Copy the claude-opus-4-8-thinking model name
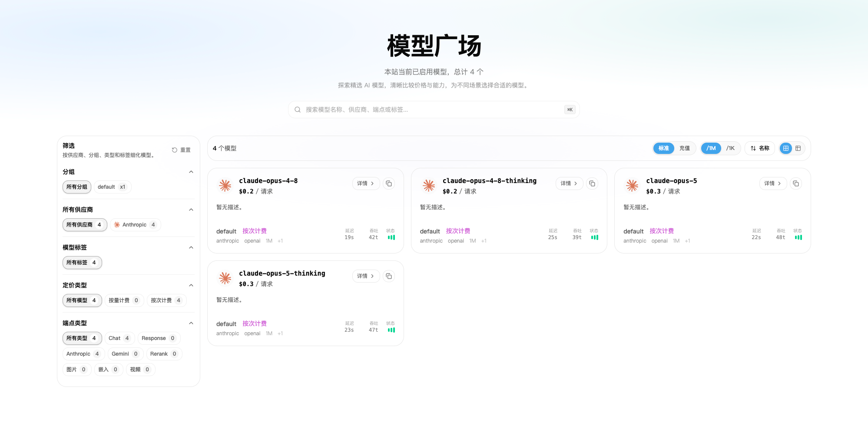Viewport: 868px width, 430px height. (x=592, y=183)
